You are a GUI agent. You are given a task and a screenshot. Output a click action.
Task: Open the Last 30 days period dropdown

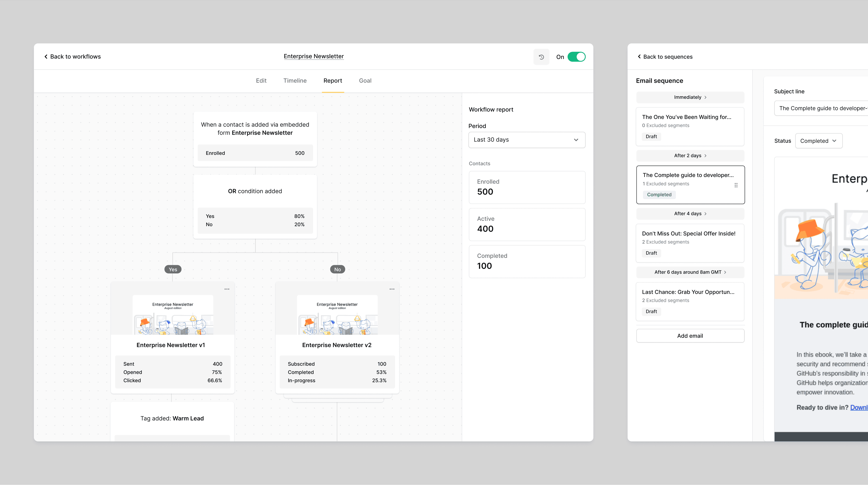526,140
